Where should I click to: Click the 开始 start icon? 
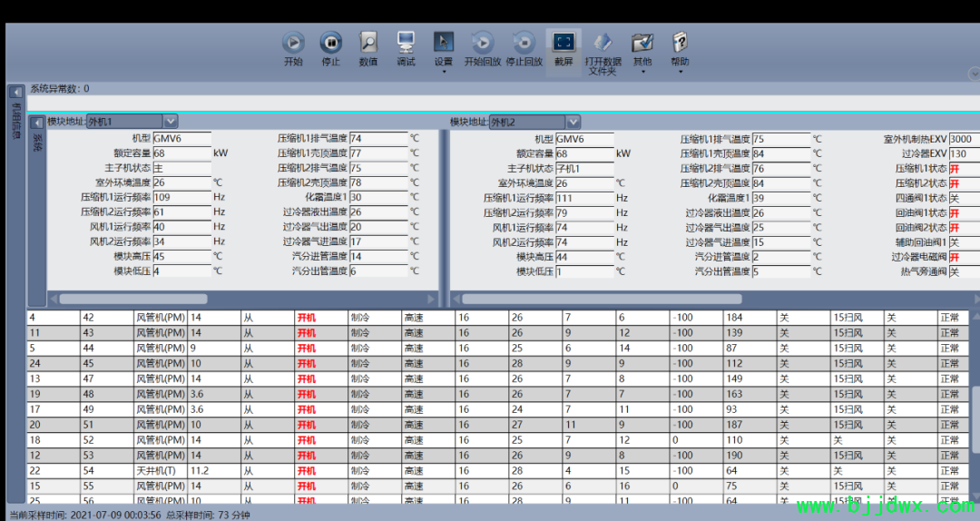coord(293,43)
